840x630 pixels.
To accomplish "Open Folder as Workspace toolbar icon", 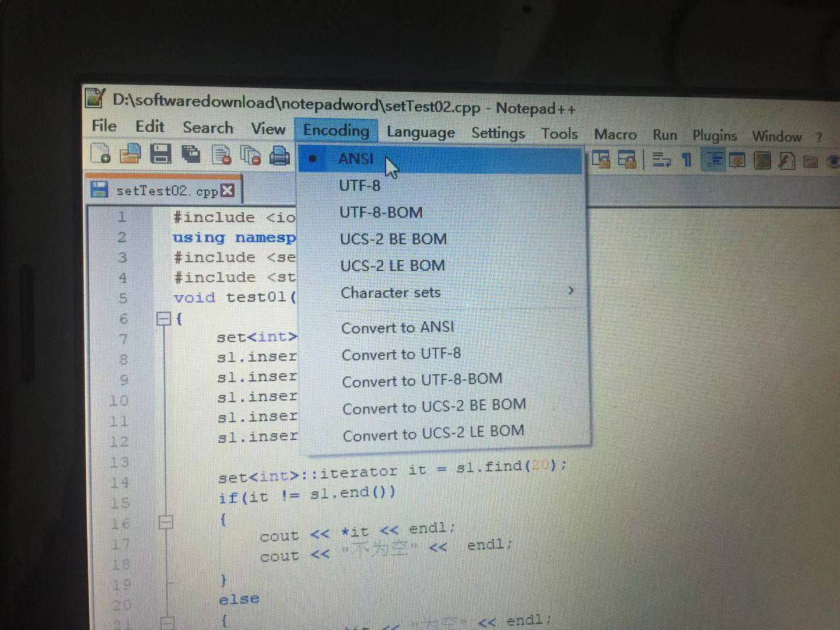I will click(x=810, y=162).
